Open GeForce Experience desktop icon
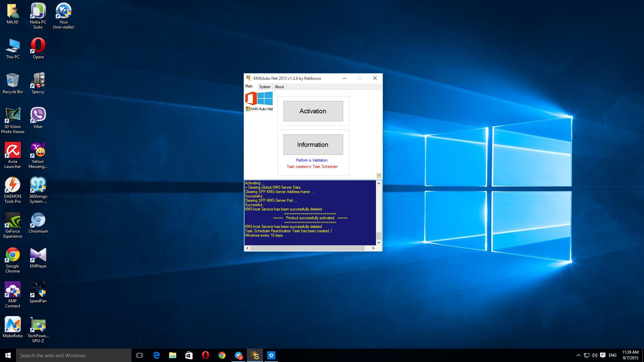 coord(13,225)
